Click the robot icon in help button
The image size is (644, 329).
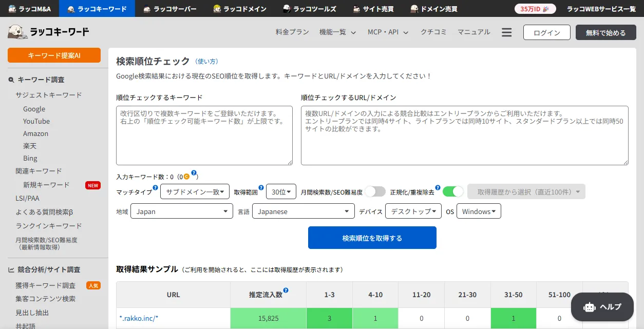click(x=590, y=307)
